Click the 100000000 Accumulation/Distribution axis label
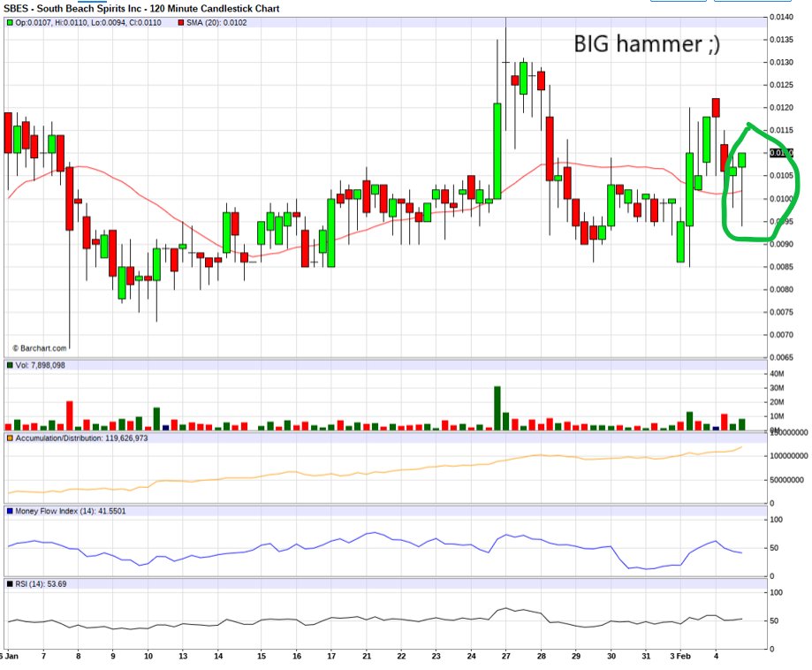 click(x=789, y=456)
